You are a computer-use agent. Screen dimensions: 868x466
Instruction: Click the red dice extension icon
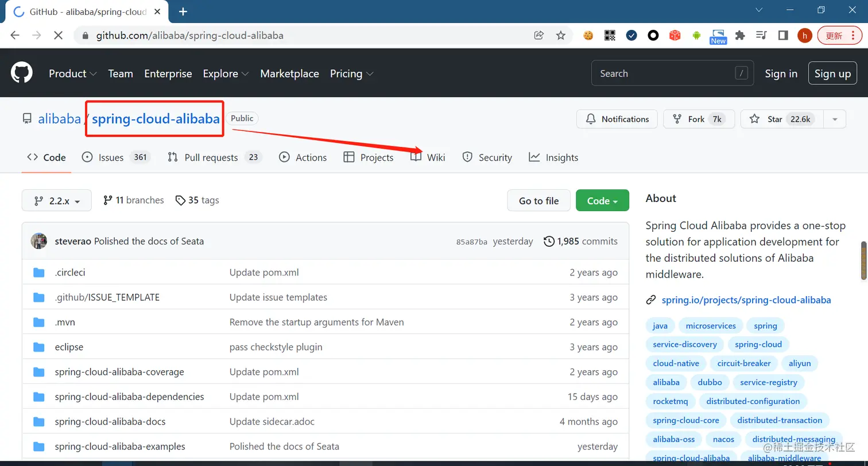click(x=675, y=36)
